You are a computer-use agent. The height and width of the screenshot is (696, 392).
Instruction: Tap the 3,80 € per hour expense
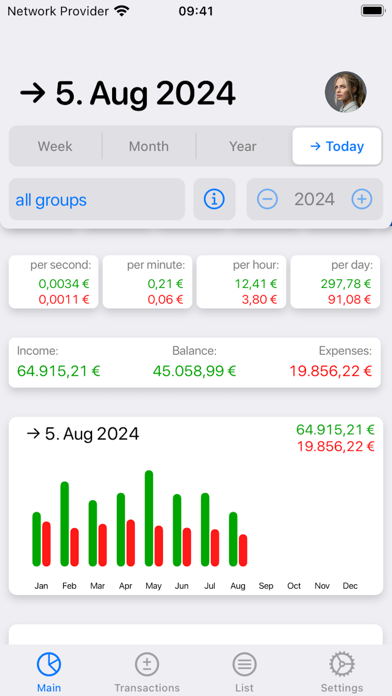[x=259, y=300]
